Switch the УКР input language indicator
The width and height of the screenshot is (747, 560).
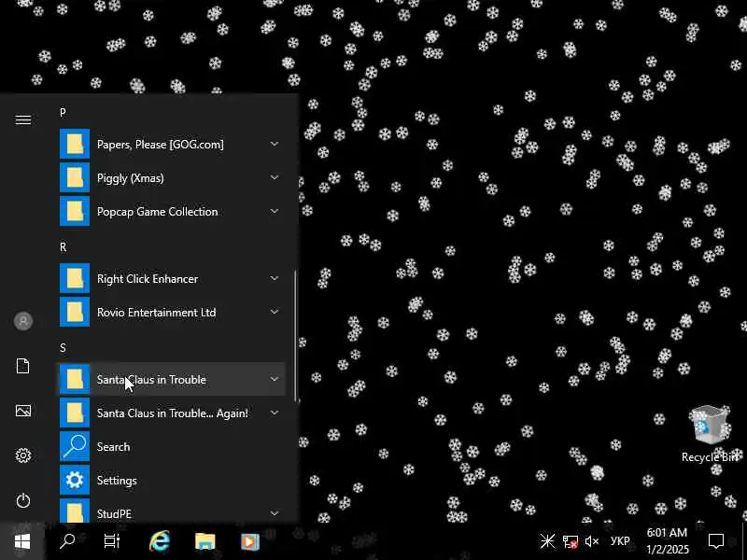point(620,541)
